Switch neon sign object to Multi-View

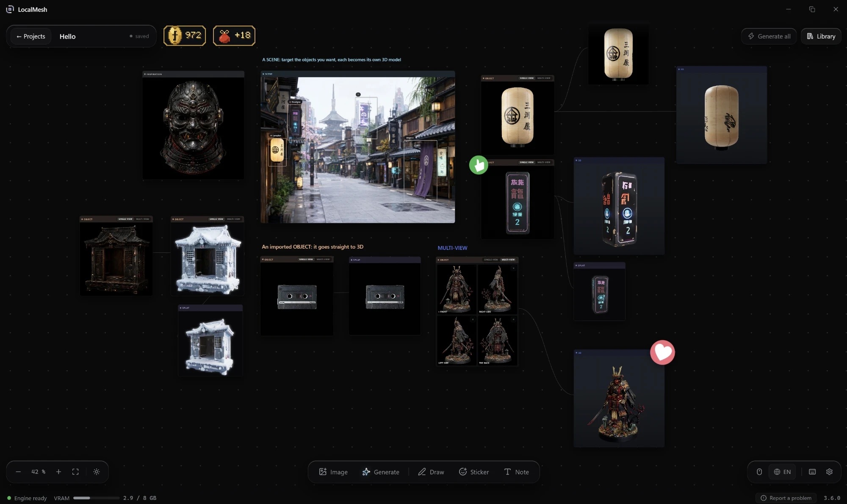[x=544, y=162]
